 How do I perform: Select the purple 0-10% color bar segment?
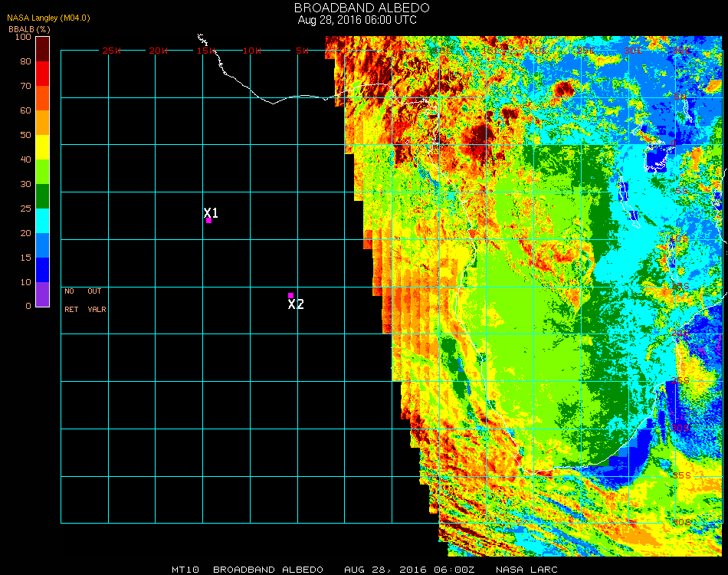coord(43,294)
